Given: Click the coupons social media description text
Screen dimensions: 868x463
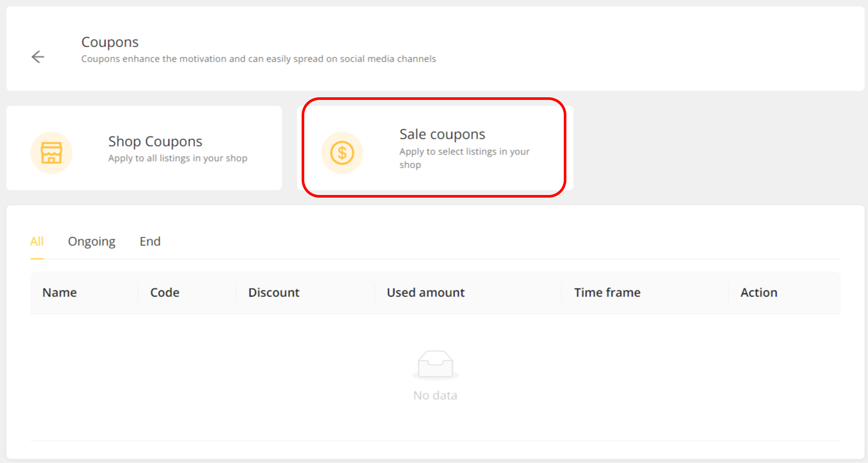Looking at the screenshot, I should point(258,59).
